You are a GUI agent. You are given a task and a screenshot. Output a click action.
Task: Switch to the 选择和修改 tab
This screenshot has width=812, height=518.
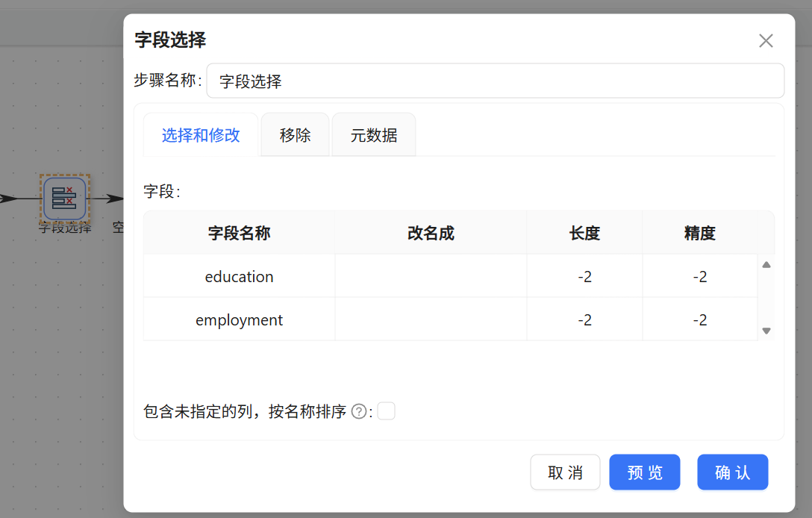pos(201,135)
